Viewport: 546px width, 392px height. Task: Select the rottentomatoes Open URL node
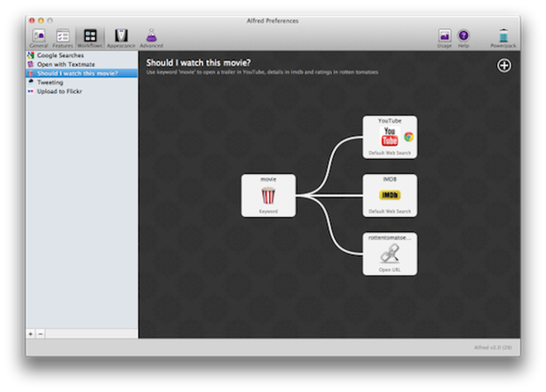coord(389,254)
